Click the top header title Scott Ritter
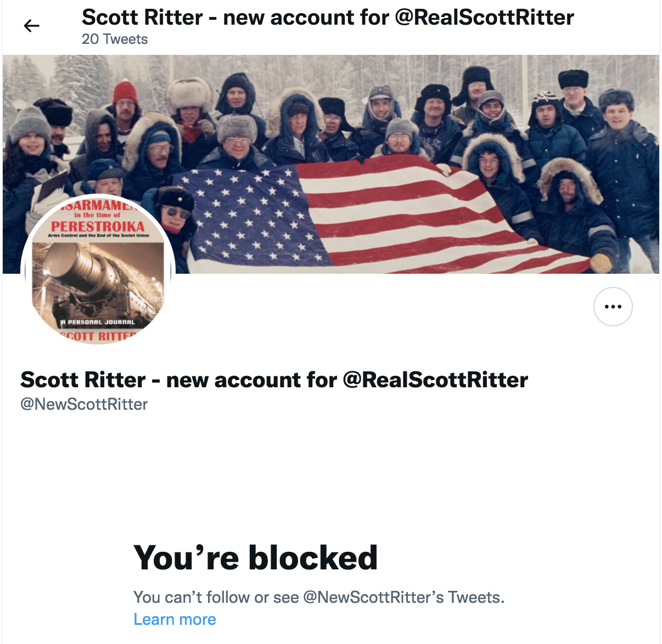 coord(328,18)
